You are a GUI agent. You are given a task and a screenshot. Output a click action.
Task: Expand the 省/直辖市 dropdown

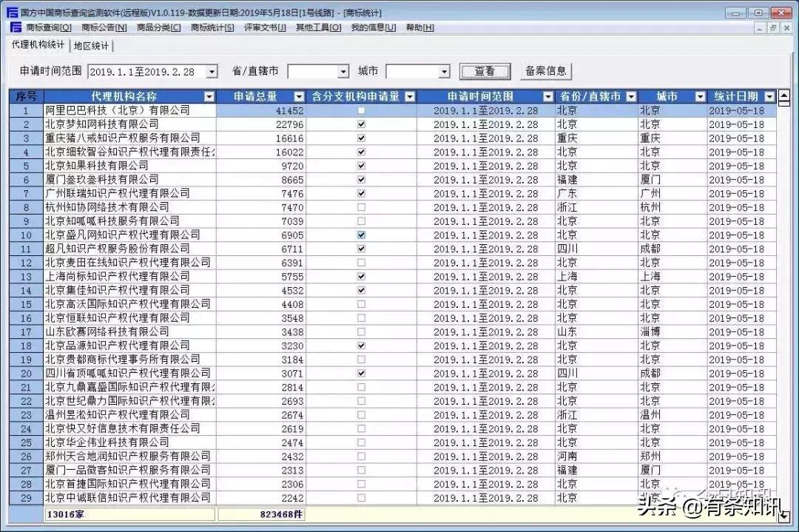[342, 71]
